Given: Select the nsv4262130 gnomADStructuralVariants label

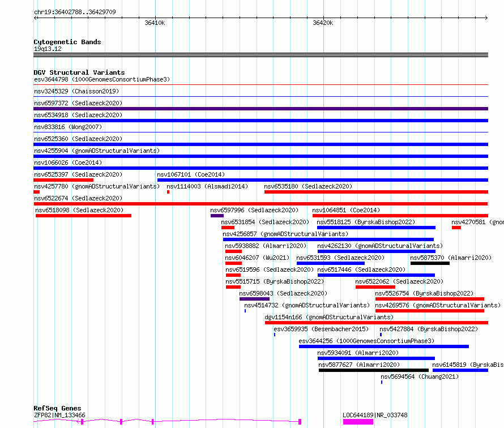Looking at the screenshot, I should point(380,246).
